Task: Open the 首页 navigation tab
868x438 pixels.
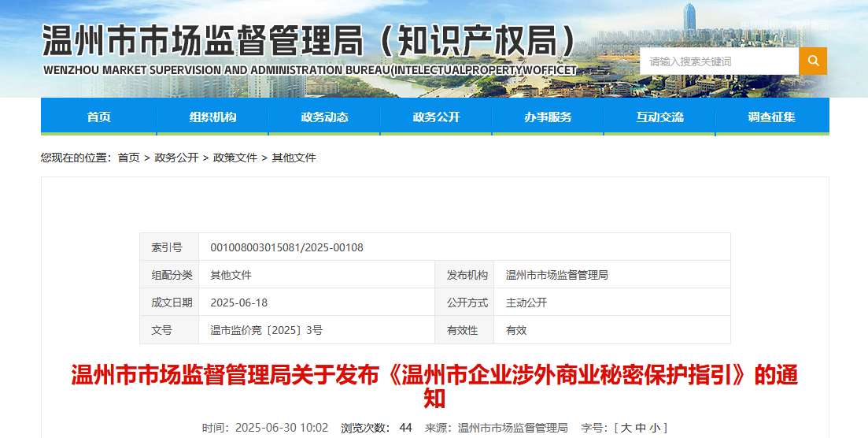Action: point(98,117)
